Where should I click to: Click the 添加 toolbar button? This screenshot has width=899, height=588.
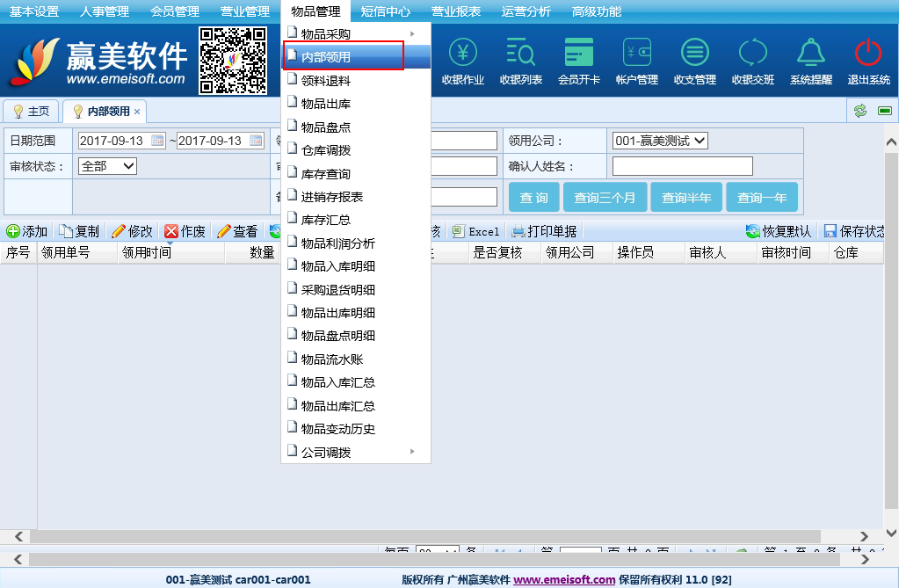[x=27, y=231]
